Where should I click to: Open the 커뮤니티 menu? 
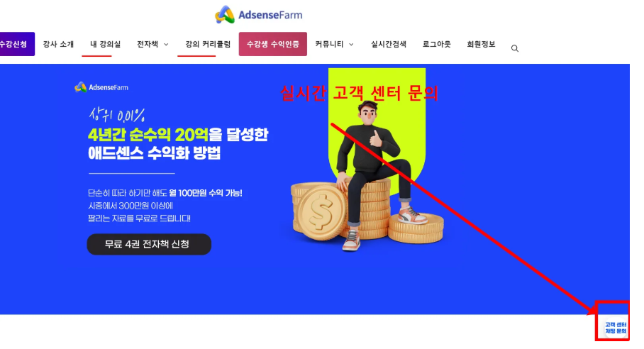(329, 44)
